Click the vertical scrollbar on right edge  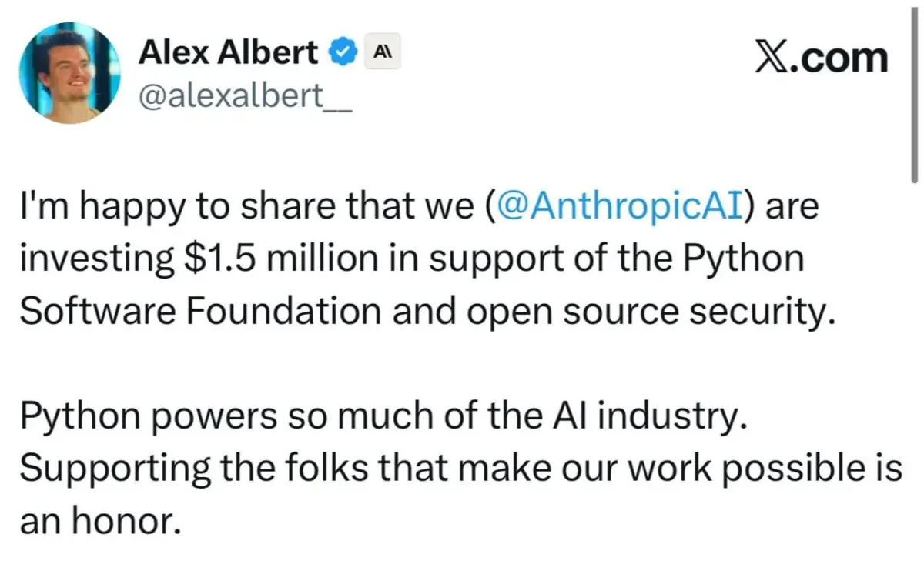click(914, 92)
